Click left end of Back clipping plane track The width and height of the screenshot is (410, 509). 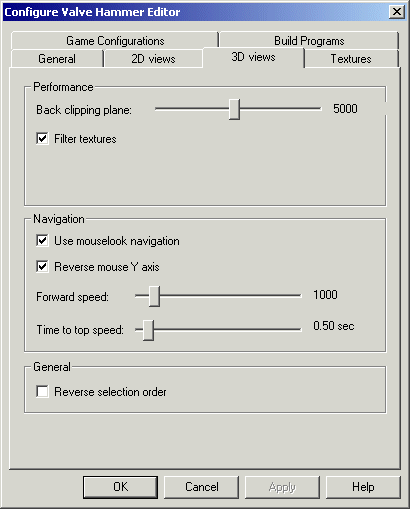[x=158, y=109]
